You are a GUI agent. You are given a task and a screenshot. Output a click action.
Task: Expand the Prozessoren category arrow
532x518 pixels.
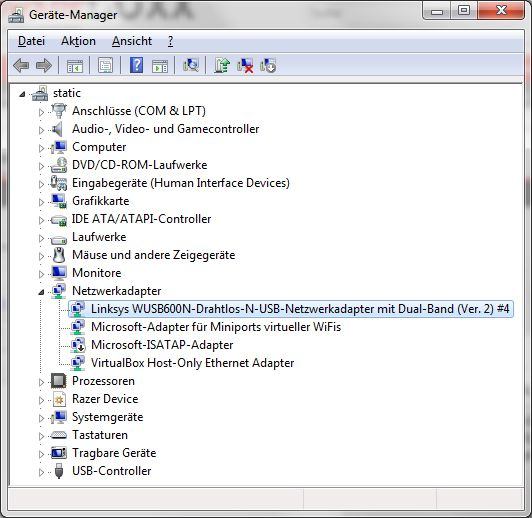pos(41,382)
